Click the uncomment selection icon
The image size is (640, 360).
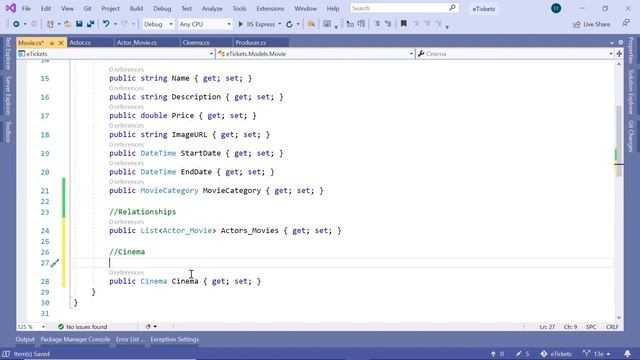[388, 24]
